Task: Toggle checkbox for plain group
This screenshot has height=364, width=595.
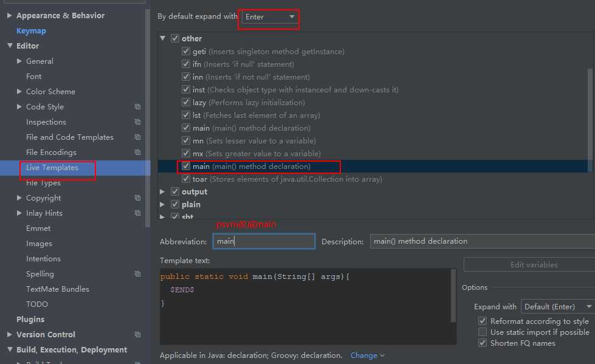Action: pos(175,204)
